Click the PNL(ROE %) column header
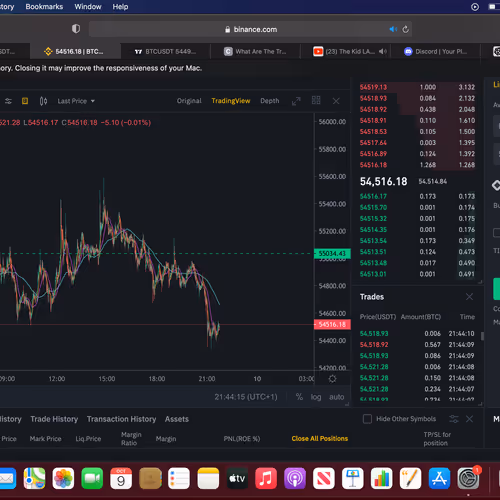The height and width of the screenshot is (500, 500). pos(242,439)
